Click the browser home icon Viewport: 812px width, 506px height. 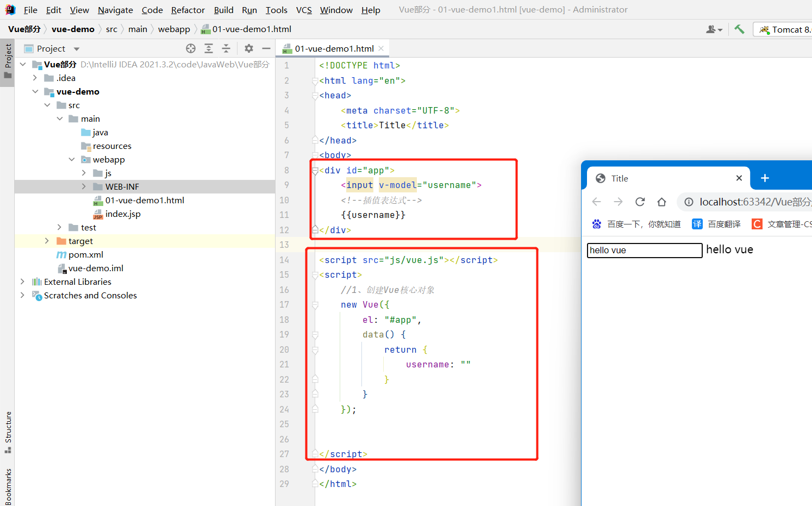click(x=661, y=202)
